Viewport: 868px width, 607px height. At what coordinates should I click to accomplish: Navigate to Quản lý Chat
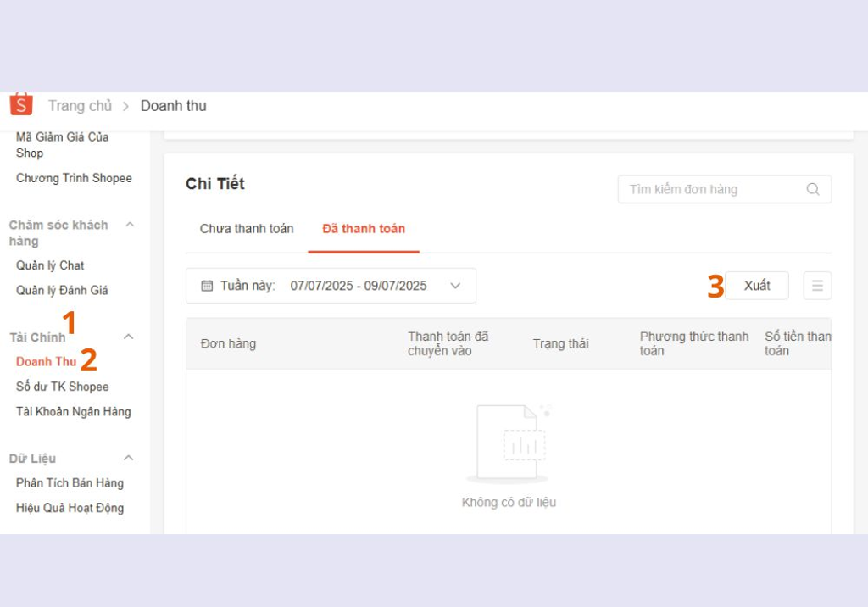[50, 265]
